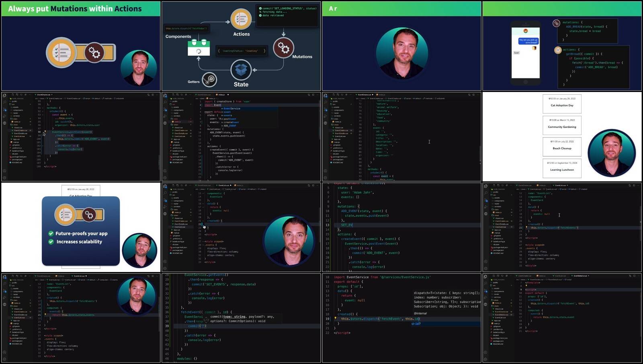Click the 'Getters' icon in the diagram
643x364 pixels.
click(209, 80)
